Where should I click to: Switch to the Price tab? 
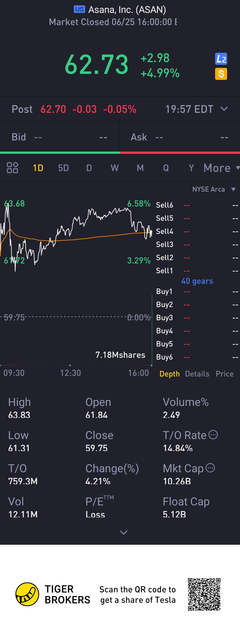224,374
